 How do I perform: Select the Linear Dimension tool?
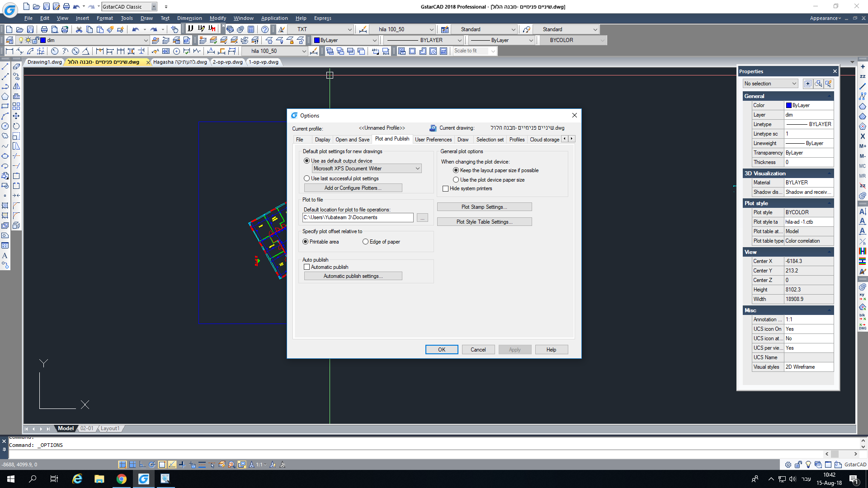coord(9,51)
